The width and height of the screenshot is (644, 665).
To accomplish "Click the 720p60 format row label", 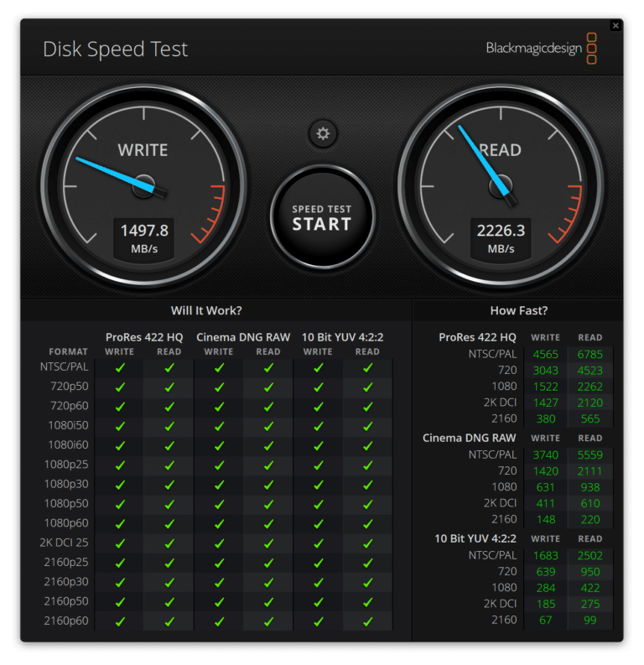I will coord(70,406).
